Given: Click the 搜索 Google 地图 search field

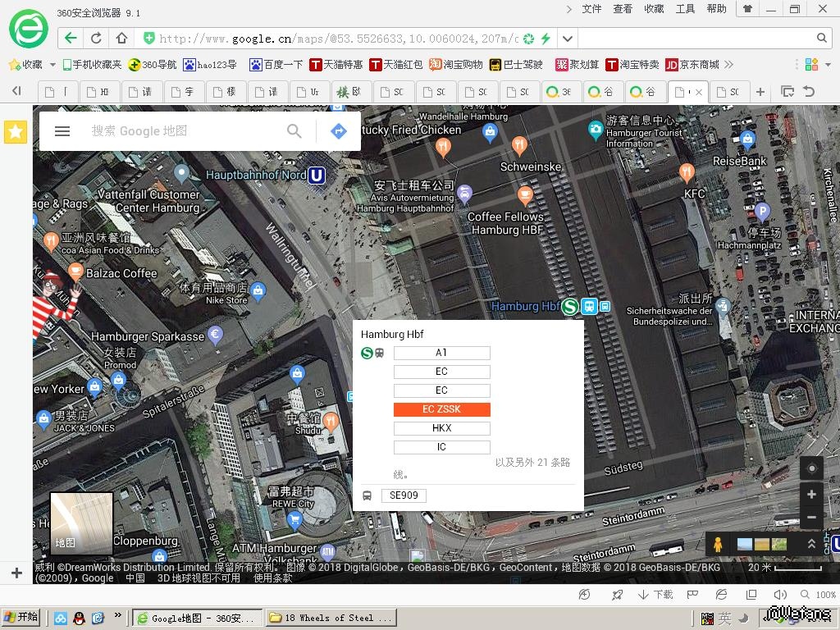Looking at the screenshot, I should click(x=185, y=131).
